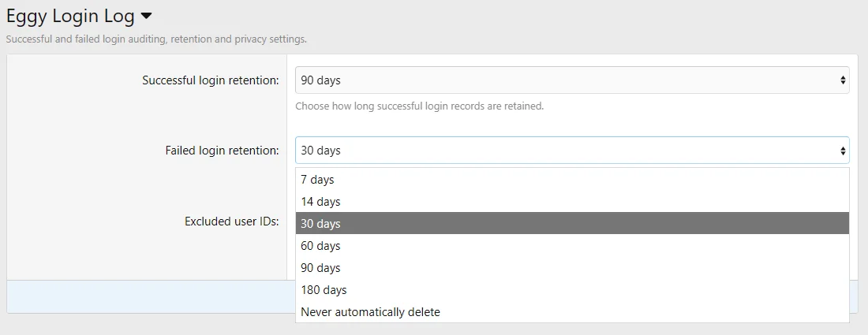
Task: Click the Failed login retention label
Action: tap(222, 151)
